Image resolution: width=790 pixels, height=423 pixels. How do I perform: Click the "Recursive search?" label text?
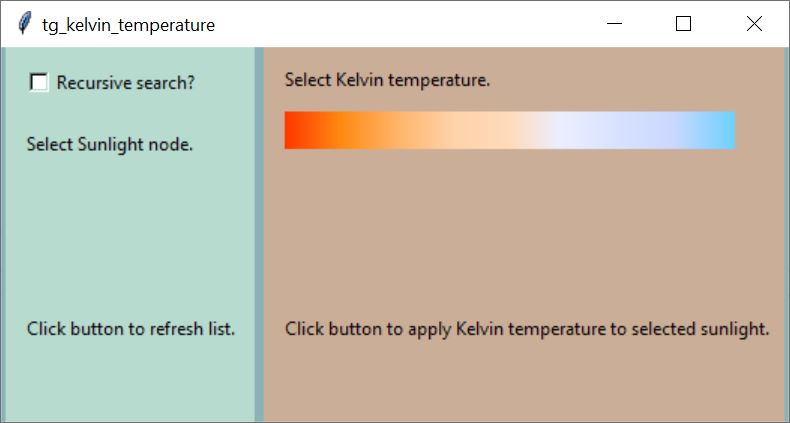[125, 83]
